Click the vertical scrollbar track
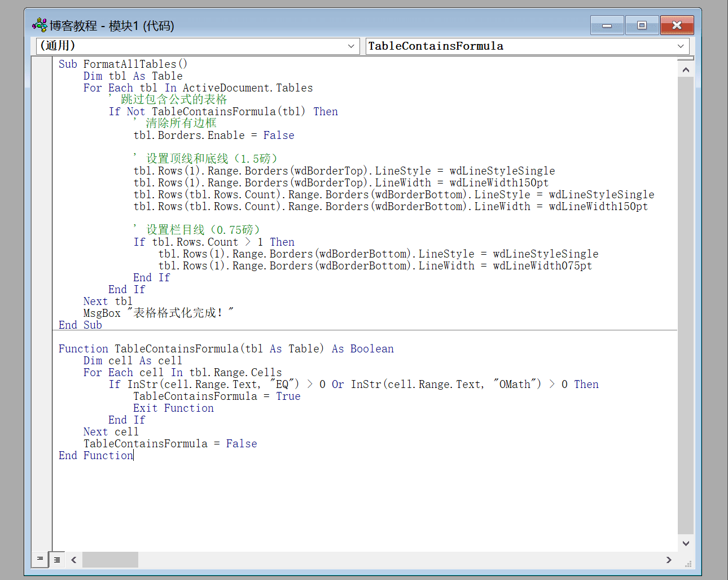The image size is (728, 580). point(686,305)
